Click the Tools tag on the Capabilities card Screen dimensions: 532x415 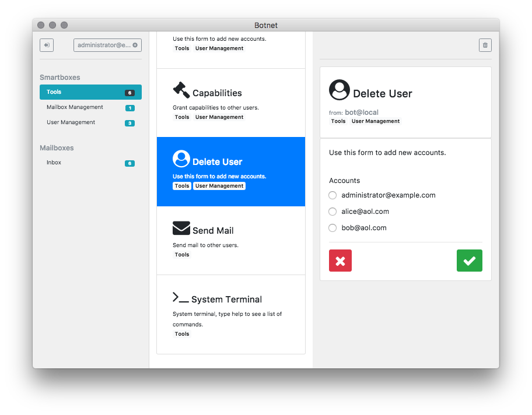click(182, 117)
